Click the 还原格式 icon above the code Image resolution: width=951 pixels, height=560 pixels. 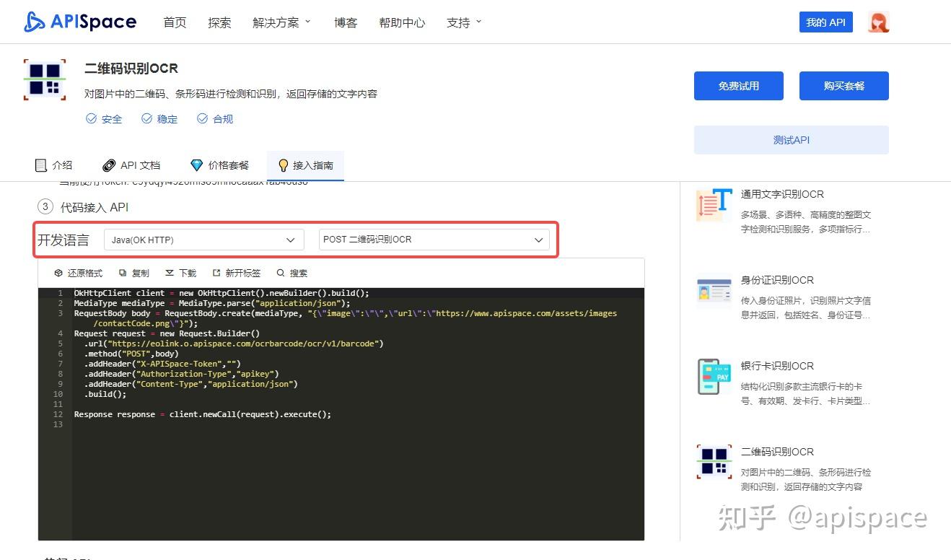click(x=58, y=273)
